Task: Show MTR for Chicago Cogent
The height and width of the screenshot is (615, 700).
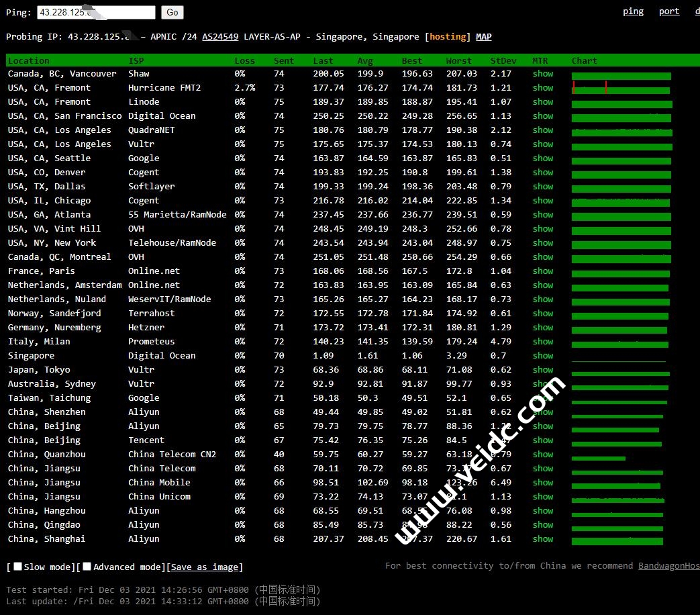Action: pyautogui.click(x=543, y=201)
